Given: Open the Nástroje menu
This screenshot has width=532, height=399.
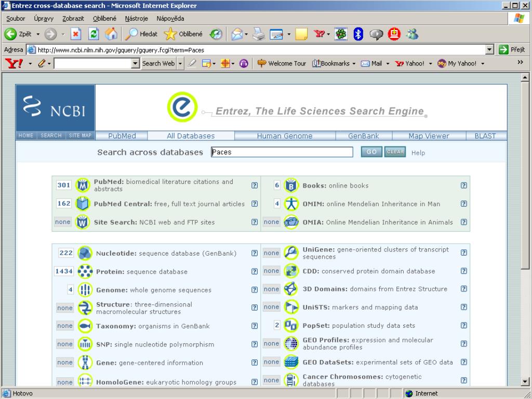Looking at the screenshot, I should [x=137, y=19].
